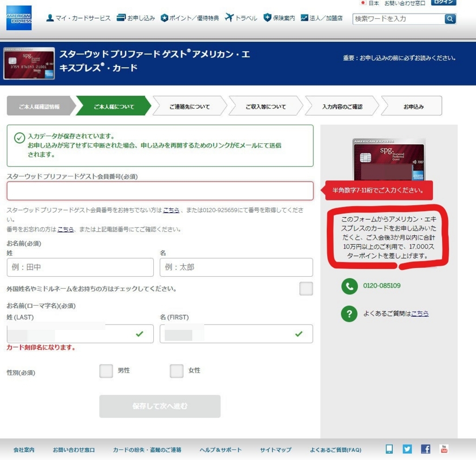Click the 名 field with 例:太郎
The image size is (476, 460).
[x=236, y=267]
